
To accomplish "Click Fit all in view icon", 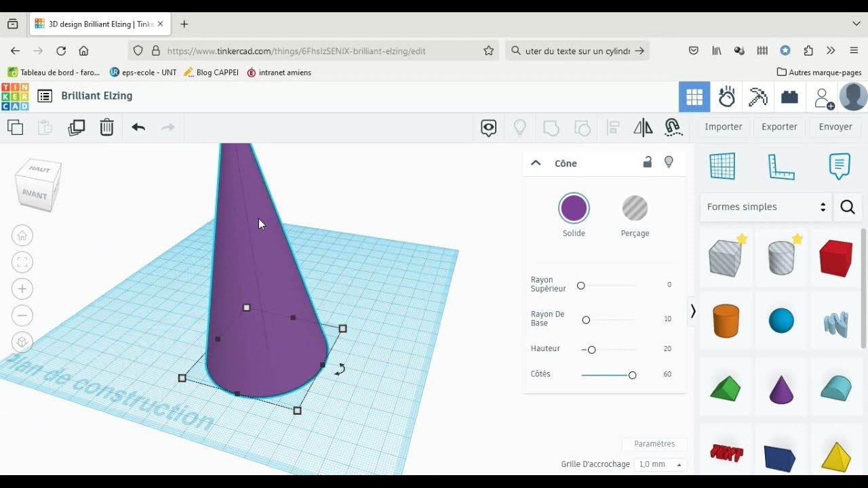I will [22, 262].
